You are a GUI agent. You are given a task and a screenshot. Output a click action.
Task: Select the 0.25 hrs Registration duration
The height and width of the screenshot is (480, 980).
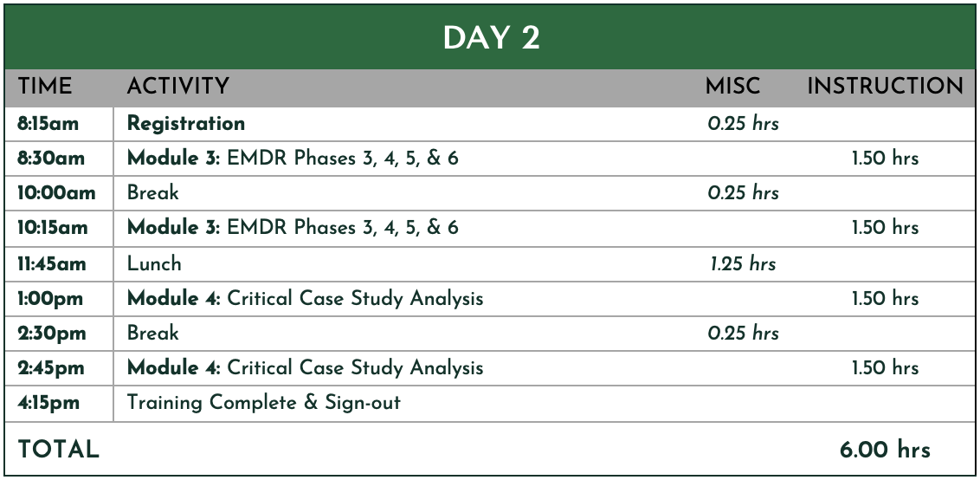pyautogui.click(x=744, y=124)
